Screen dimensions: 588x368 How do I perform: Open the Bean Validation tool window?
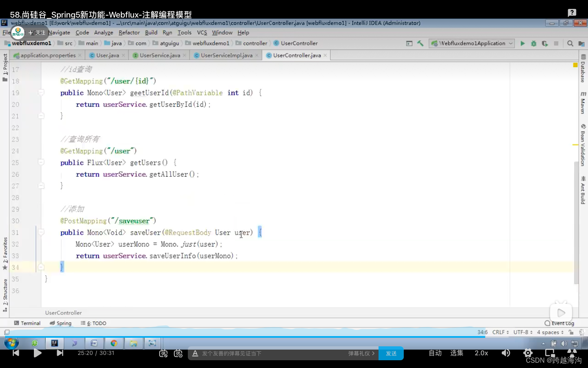583,145
